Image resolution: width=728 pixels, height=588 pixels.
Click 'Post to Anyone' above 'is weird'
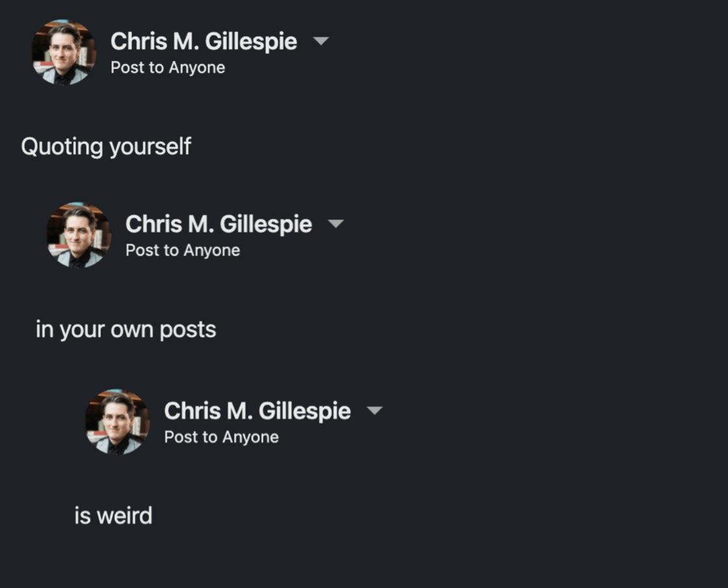coord(221,437)
